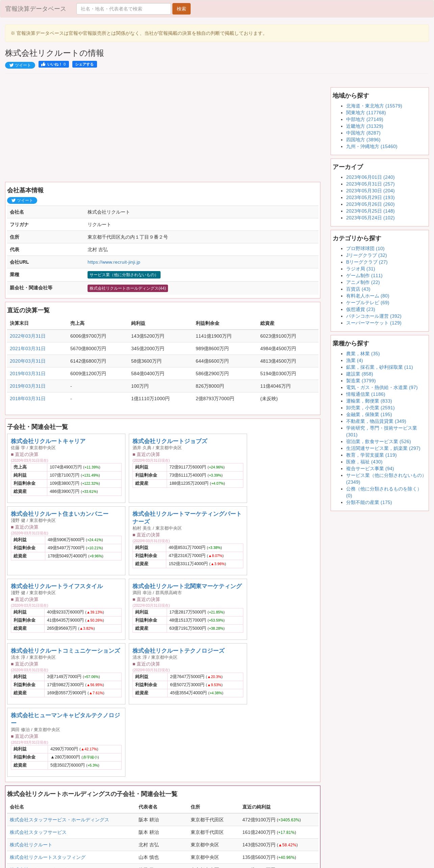434x868 pixels.
Task: Click the top Twitter tweet button
Action: click(x=20, y=65)
